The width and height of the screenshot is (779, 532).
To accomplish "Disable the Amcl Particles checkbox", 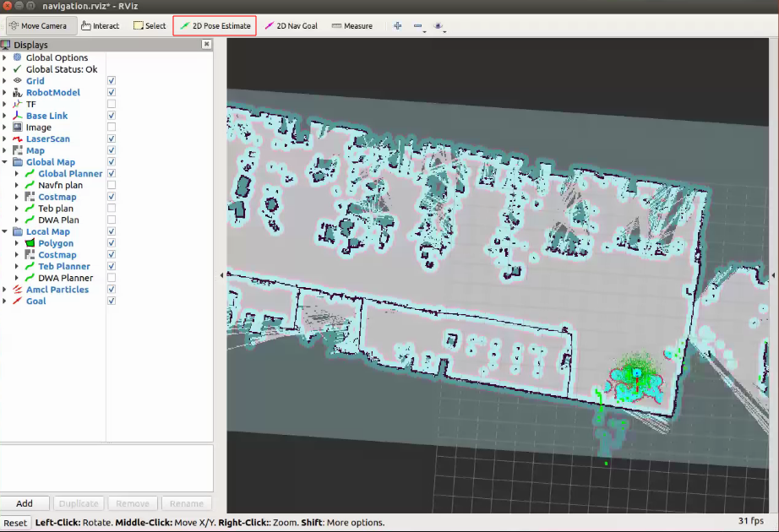I will coord(112,289).
